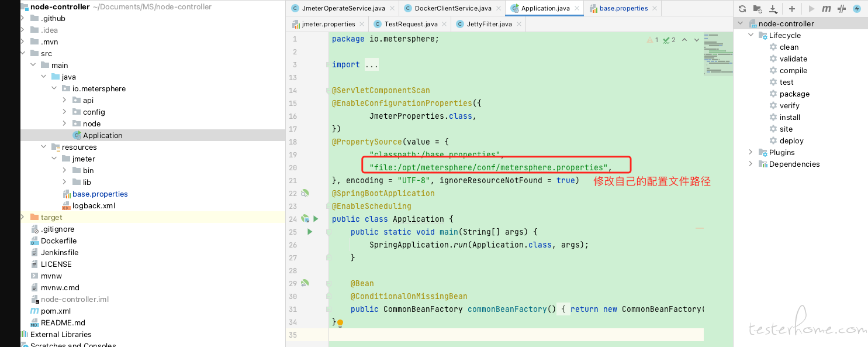Collapse the src folder
The height and width of the screenshot is (347, 868).
[x=22, y=53]
